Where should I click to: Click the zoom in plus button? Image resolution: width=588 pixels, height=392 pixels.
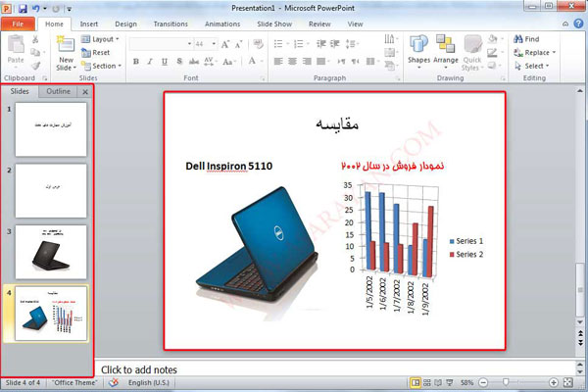tap(554, 381)
